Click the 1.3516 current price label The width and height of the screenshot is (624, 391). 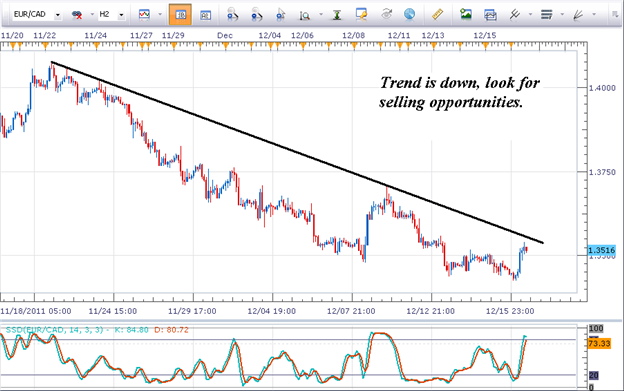click(601, 250)
